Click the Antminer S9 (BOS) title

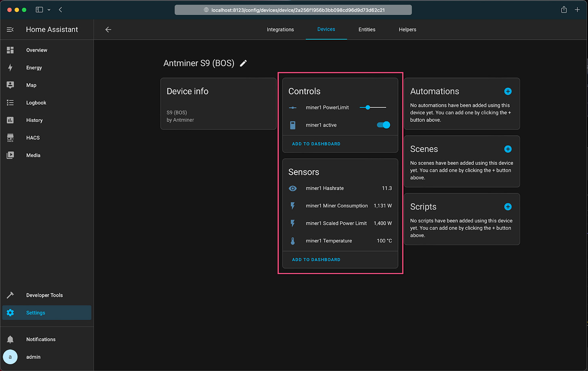[199, 63]
